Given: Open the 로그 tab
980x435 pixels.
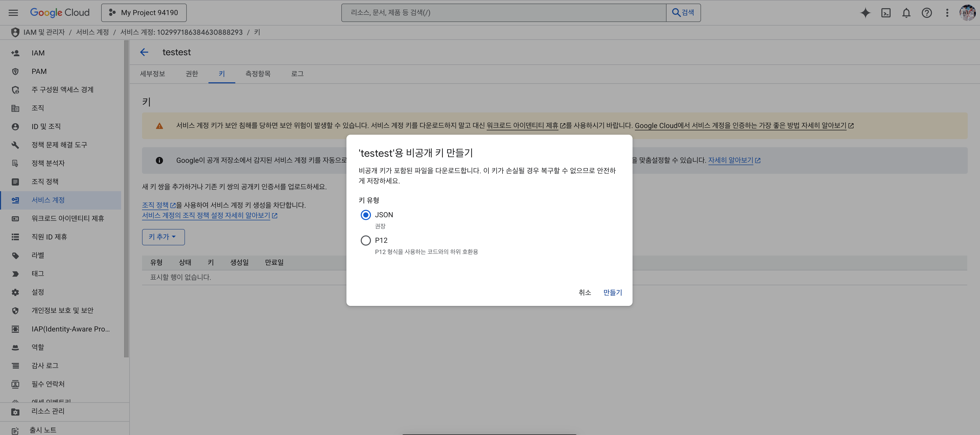Looking at the screenshot, I should [x=297, y=74].
